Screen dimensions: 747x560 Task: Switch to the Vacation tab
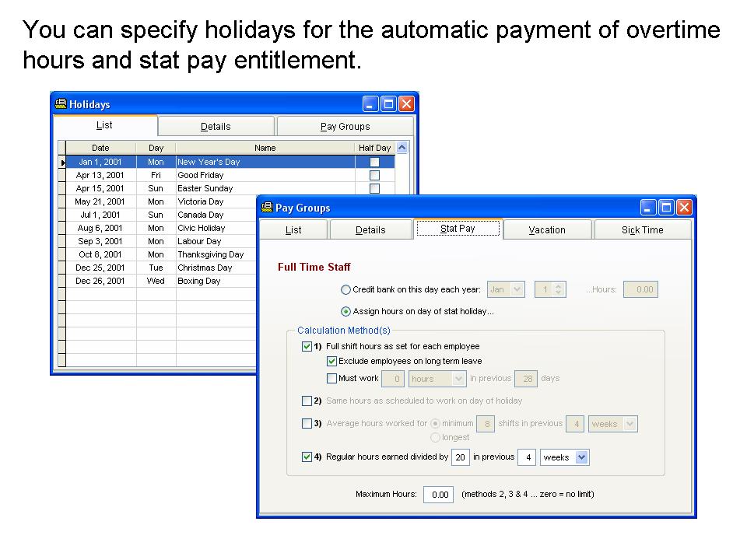[547, 230]
